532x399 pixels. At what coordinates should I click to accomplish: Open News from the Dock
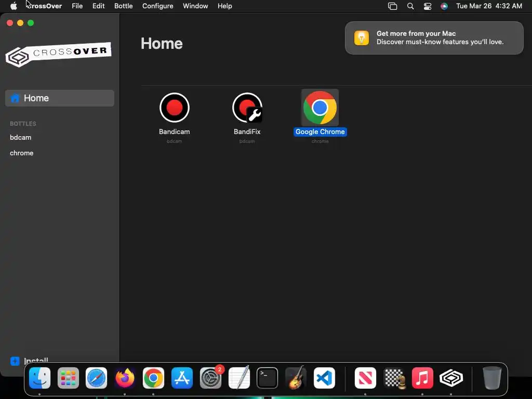[365, 378]
